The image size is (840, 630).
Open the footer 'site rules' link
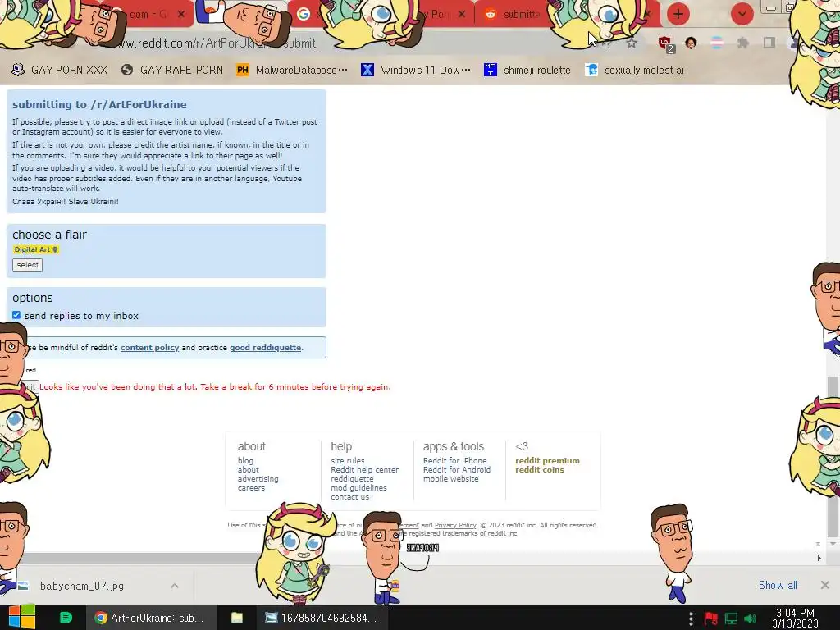(x=347, y=461)
